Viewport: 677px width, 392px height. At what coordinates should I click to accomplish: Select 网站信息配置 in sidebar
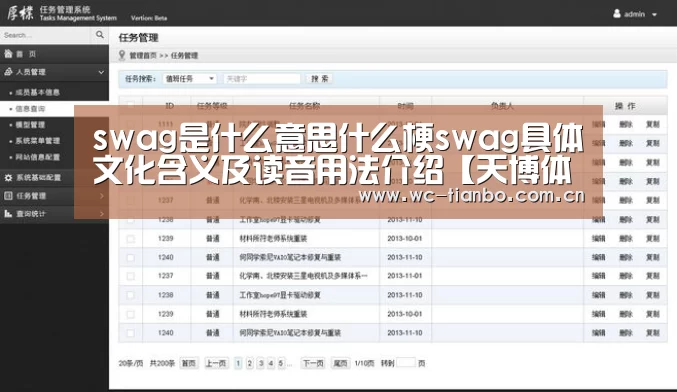coord(38,157)
